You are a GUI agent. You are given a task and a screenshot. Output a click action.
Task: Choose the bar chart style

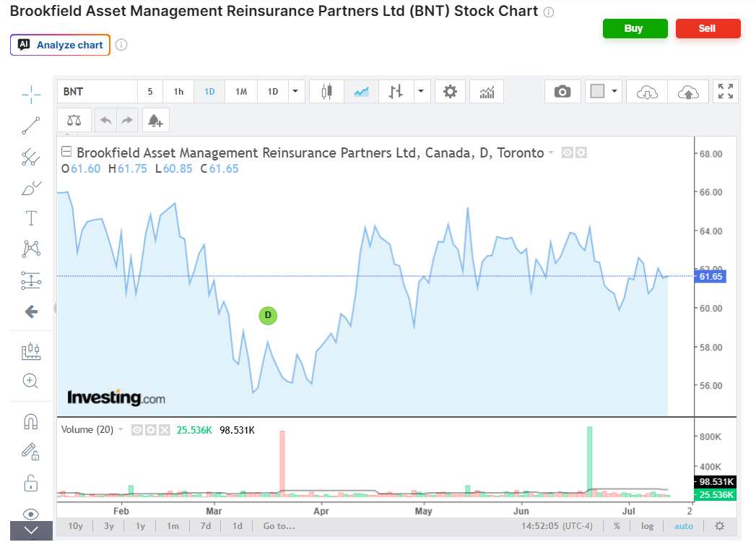point(396,92)
